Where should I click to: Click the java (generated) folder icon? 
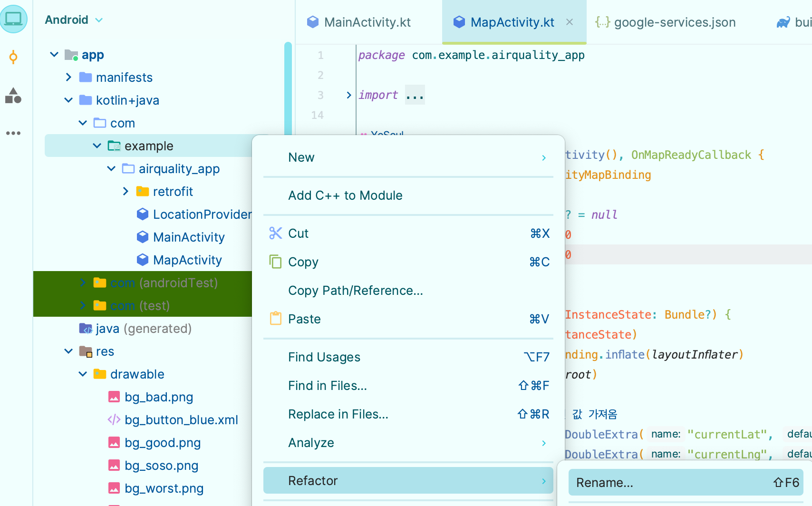pyautogui.click(x=86, y=328)
